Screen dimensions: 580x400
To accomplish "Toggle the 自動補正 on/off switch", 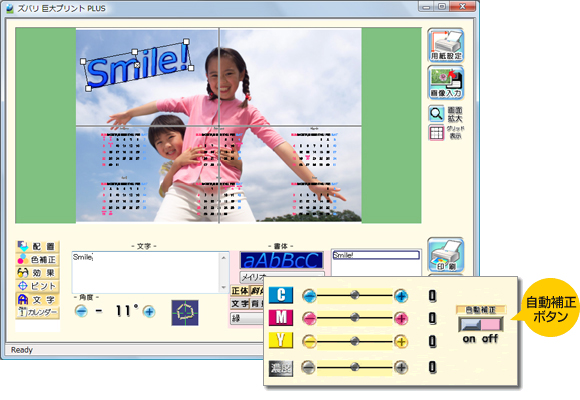I will coord(480,325).
